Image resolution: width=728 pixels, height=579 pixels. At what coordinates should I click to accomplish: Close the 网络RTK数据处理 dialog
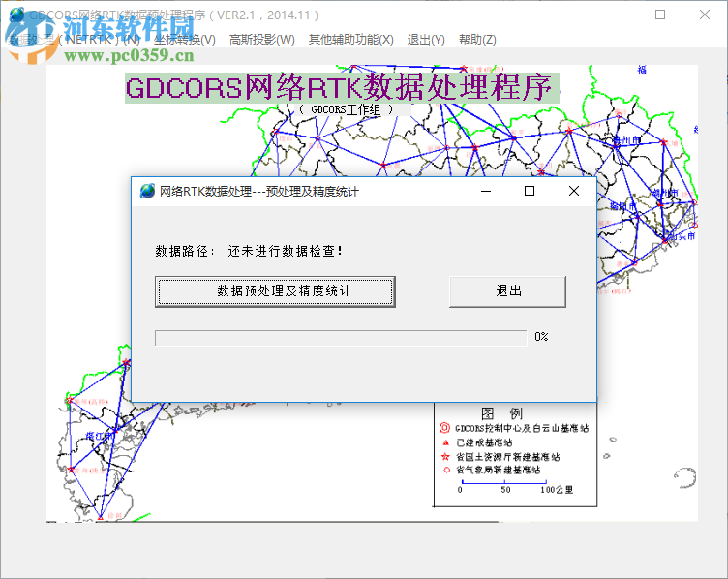(x=574, y=191)
